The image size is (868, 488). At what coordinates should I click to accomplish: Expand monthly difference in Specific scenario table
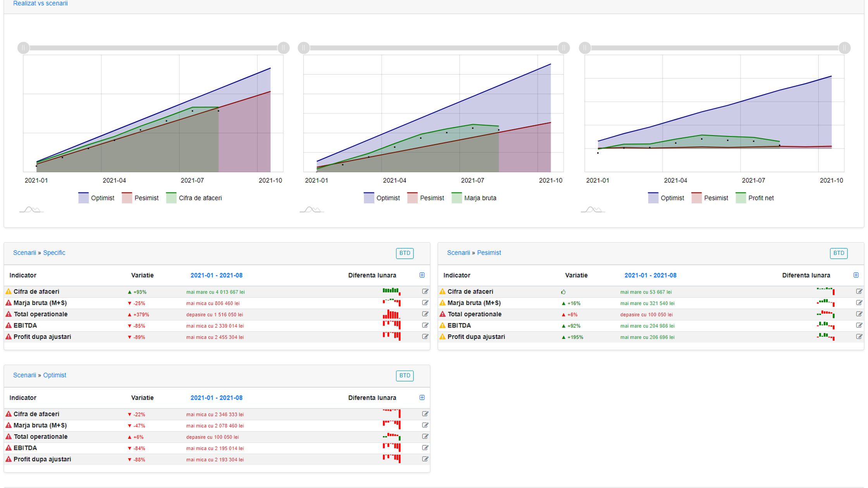422,275
